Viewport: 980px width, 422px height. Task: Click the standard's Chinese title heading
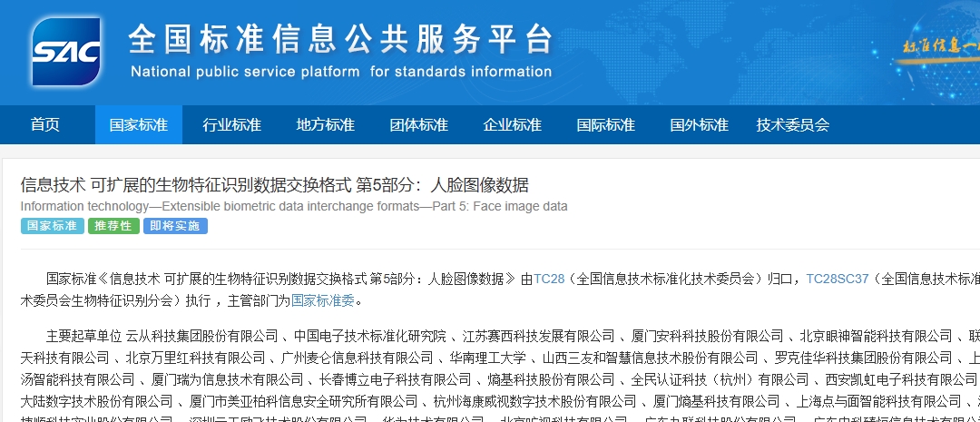click(x=274, y=185)
